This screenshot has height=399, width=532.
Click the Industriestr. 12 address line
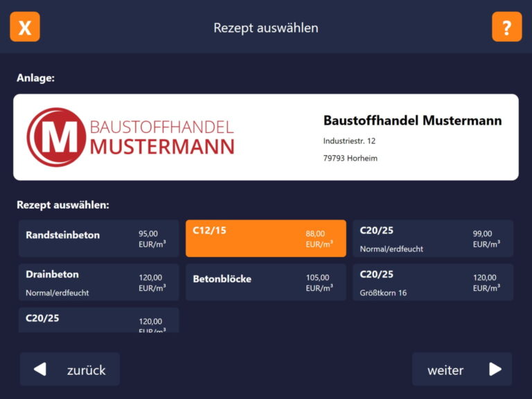coord(349,141)
